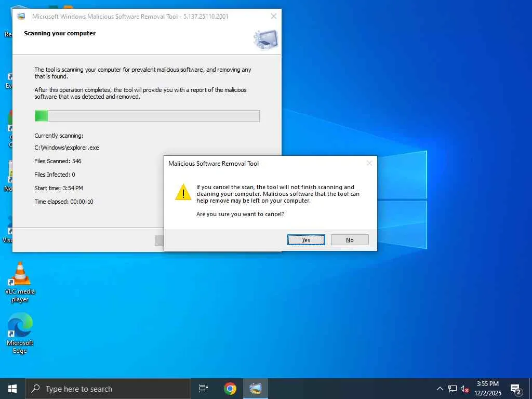
Task: Close the Malicious Software Removal Tool dialog
Action: pos(369,164)
